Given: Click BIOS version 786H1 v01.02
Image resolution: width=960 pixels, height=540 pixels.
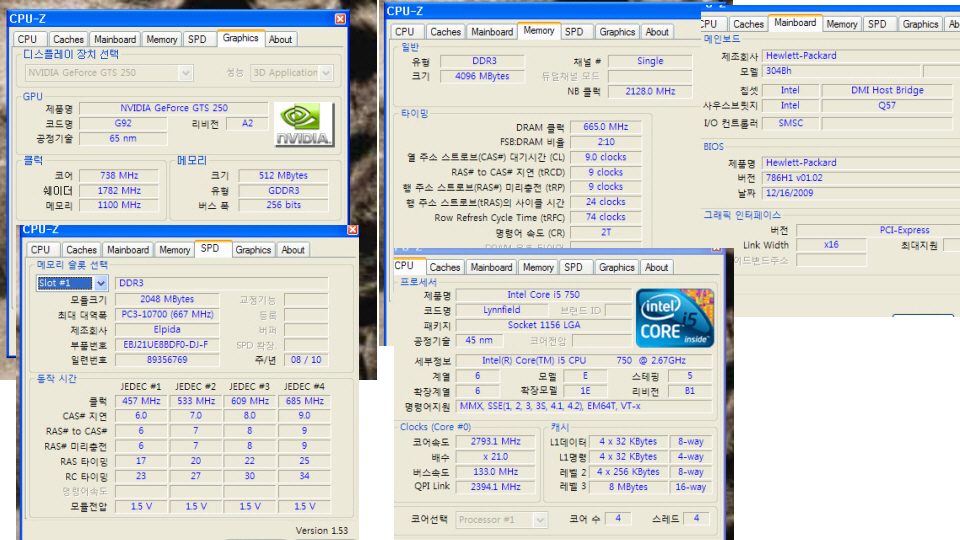Looking at the screenshot, I should coord(861,178).
